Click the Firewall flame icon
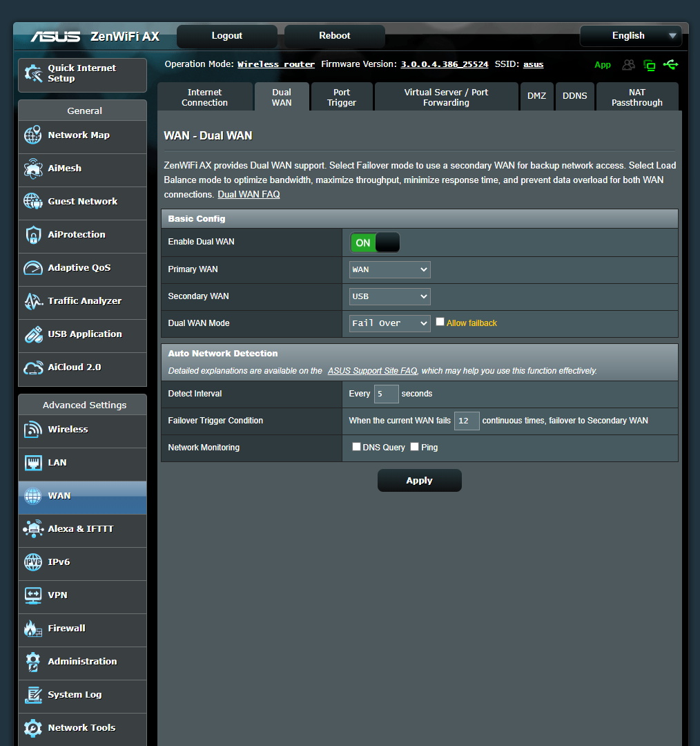This screenshot has width=700, height=746. click(33, 629)
